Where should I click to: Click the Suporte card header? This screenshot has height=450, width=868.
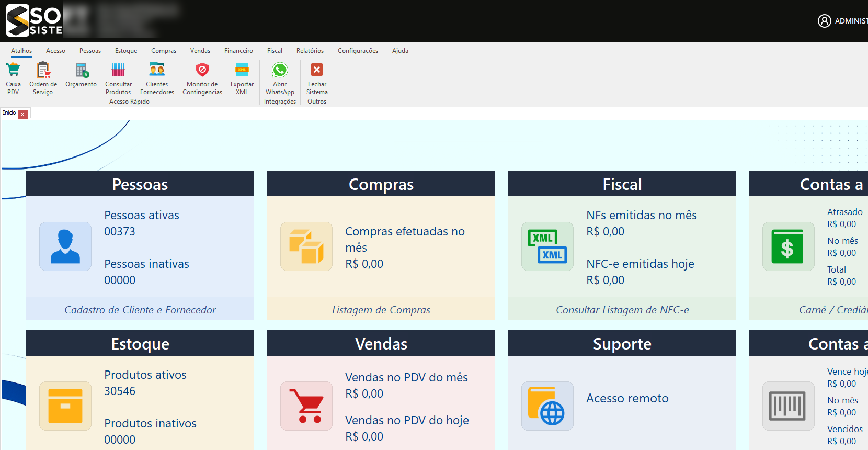tap(622, 343)
